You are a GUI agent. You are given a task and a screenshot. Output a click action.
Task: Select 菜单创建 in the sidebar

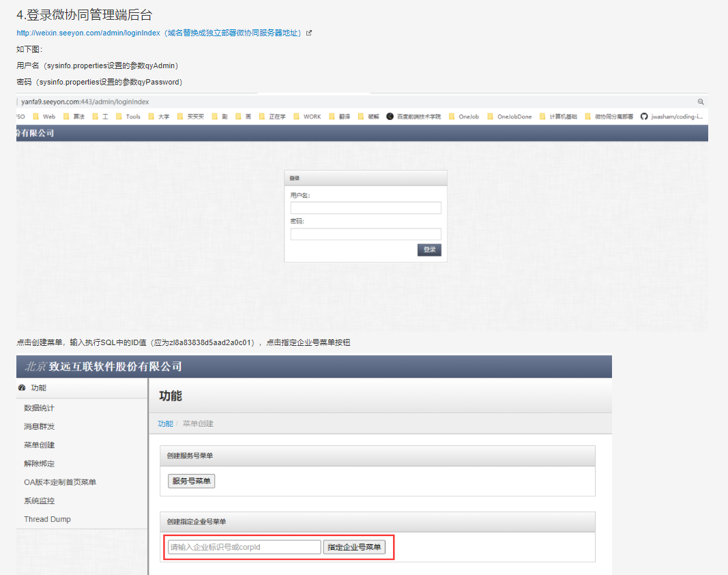click(x=39, y=445)
